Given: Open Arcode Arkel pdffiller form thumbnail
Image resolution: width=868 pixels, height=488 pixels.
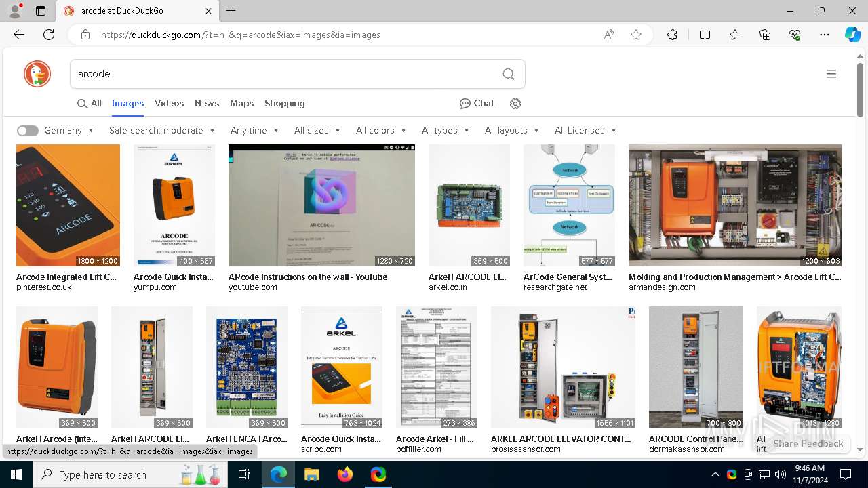Looking at the screenshot, I should 437,367.
